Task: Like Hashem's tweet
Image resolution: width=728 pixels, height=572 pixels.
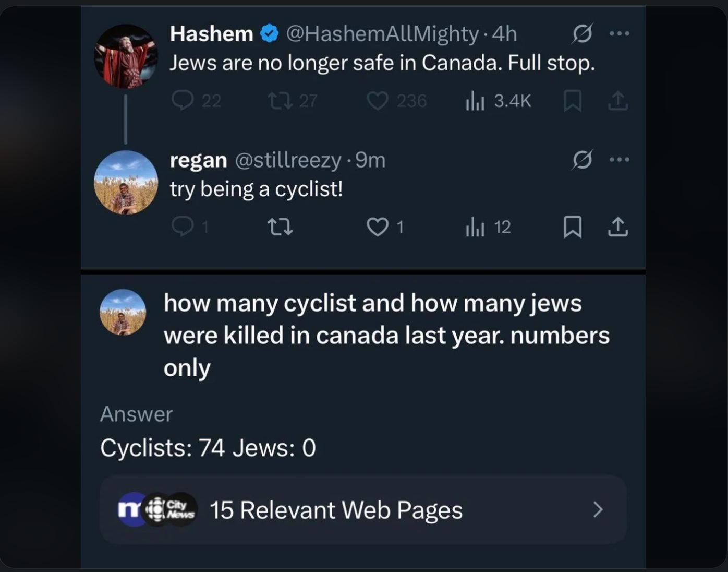Action: 378,100
